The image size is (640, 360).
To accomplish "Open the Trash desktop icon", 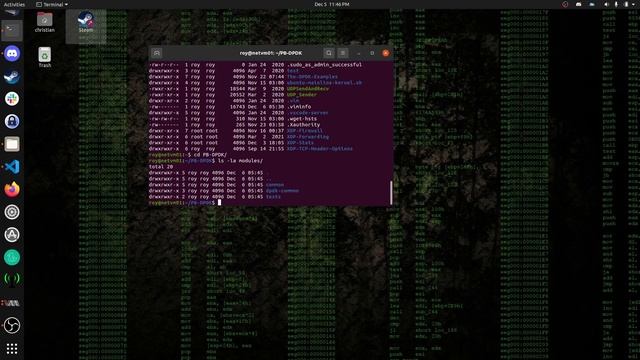I will tap(44, 57).
